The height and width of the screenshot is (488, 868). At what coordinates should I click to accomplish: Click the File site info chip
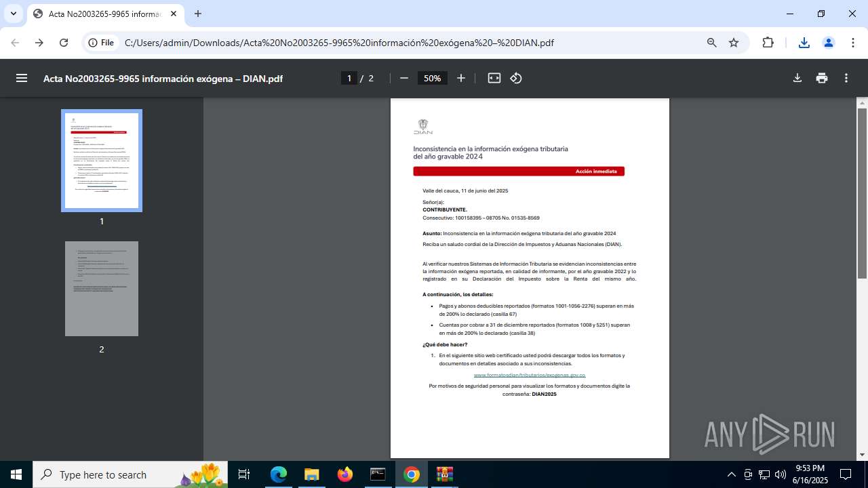[102, 43]
